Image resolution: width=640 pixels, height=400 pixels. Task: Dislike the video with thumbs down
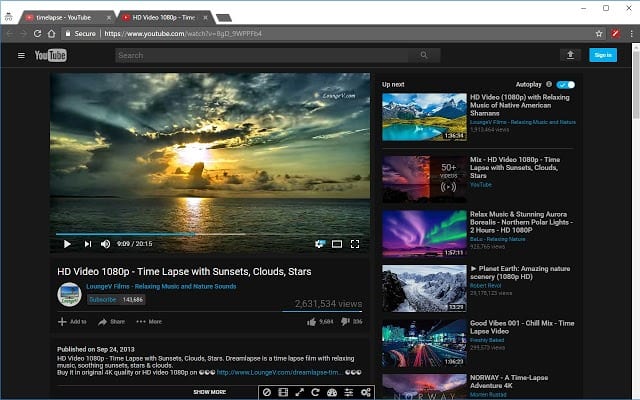click(345, 321)
